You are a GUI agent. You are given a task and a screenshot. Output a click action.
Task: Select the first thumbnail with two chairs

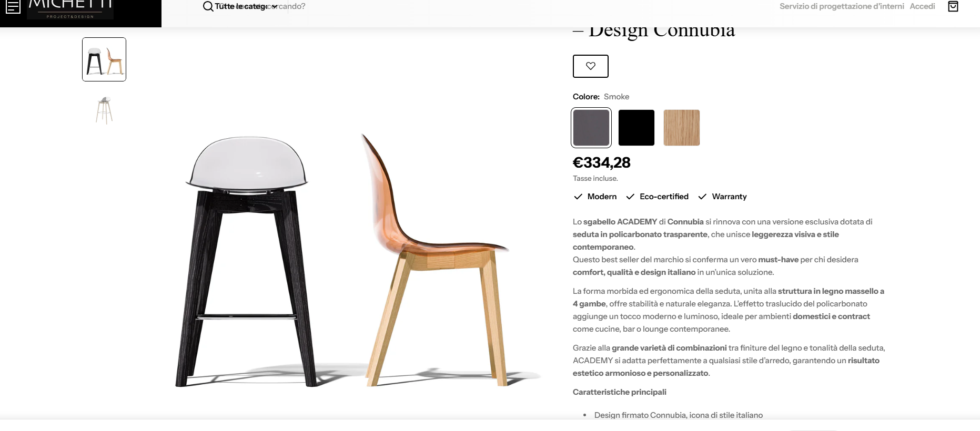pyautogui.click(x=104, y=59)
